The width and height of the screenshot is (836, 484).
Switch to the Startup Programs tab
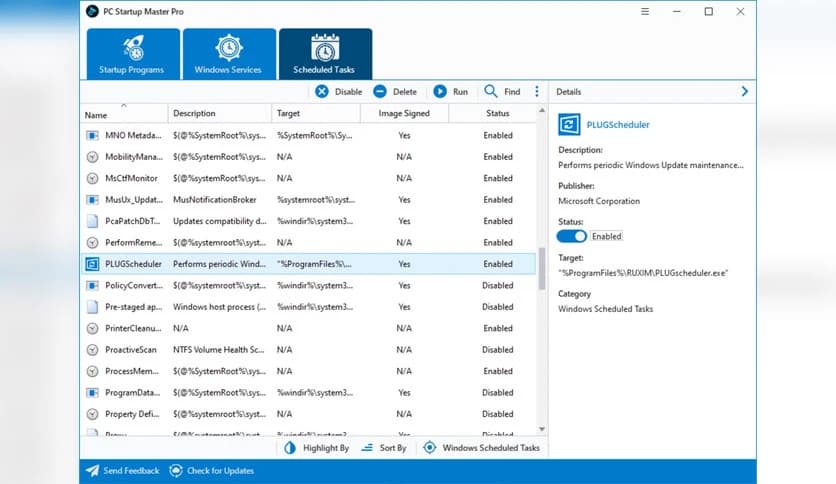tap(133, 54)
